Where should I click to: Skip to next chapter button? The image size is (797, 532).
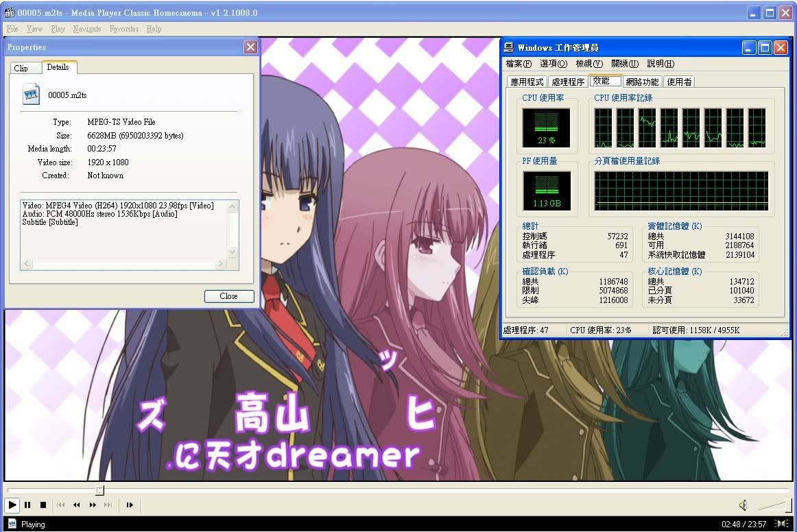[108, 505]
